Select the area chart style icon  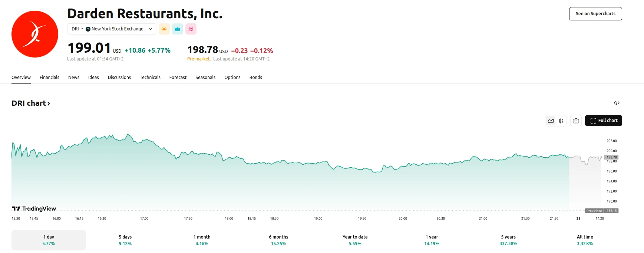(x=551, y=121)
